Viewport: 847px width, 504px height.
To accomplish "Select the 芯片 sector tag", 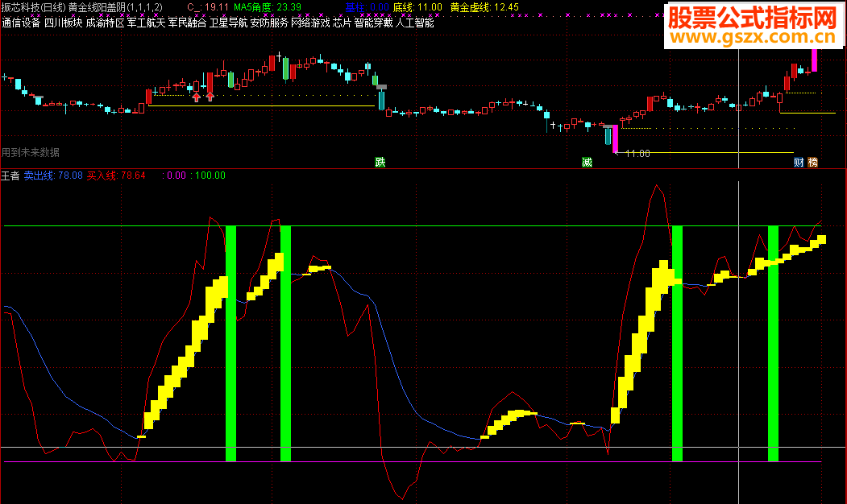I will [x=342, y=23].
